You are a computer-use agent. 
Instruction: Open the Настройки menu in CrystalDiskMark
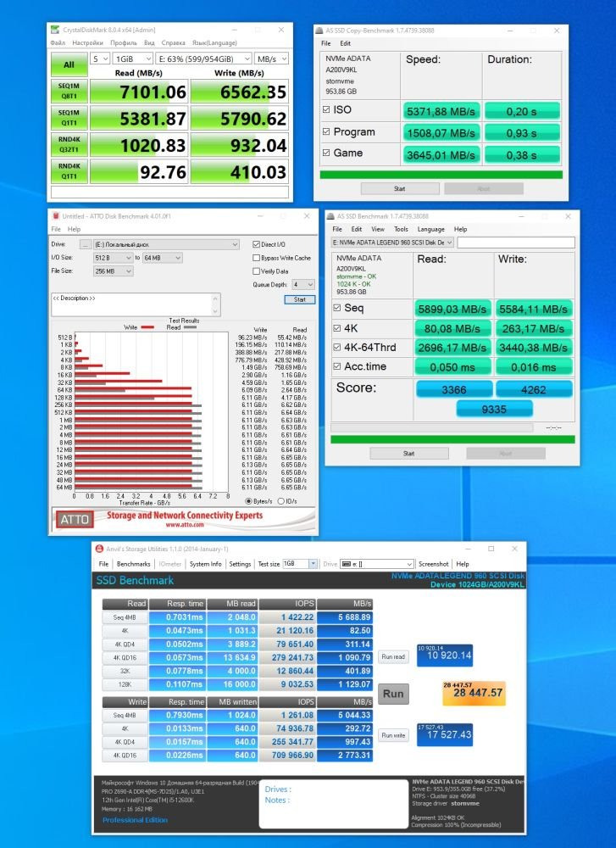(x=87, y=42)
